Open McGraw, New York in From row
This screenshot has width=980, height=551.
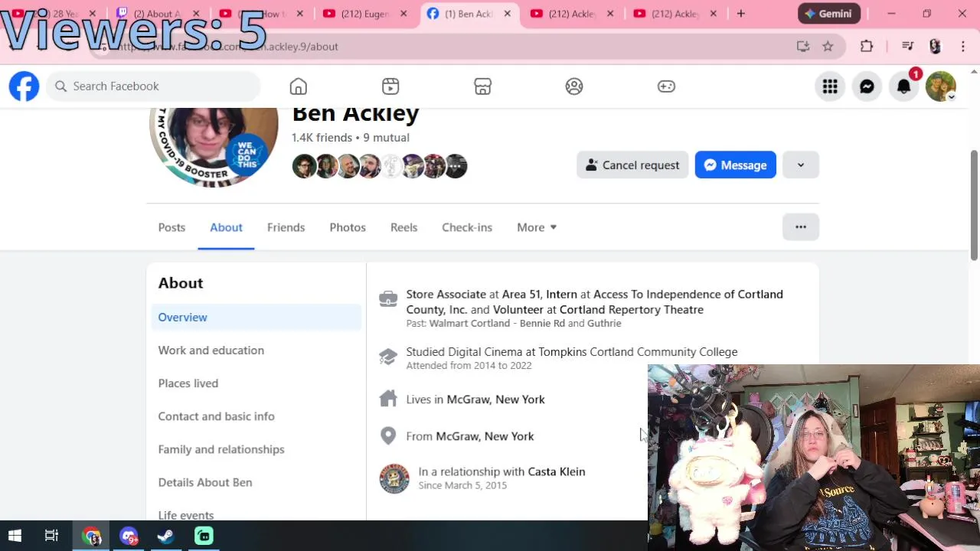coord(485,436)
